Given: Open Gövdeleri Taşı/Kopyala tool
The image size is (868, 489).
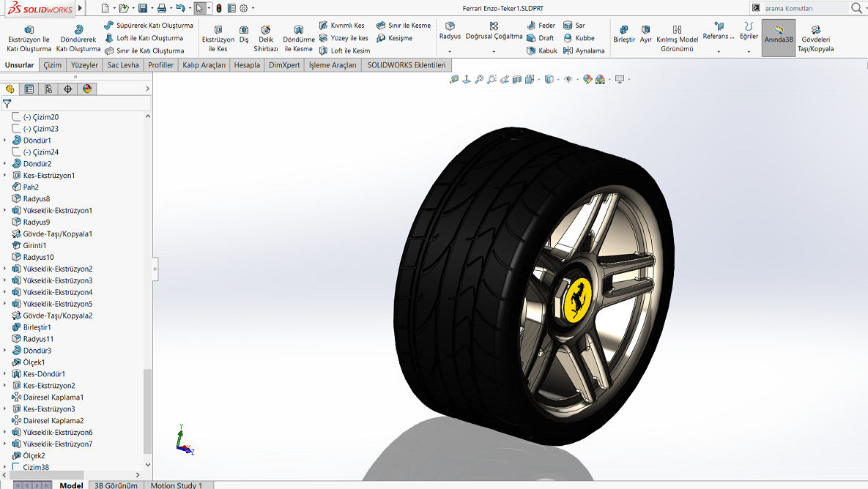Looking at the screenshot, I should click(x=815, y=39).
